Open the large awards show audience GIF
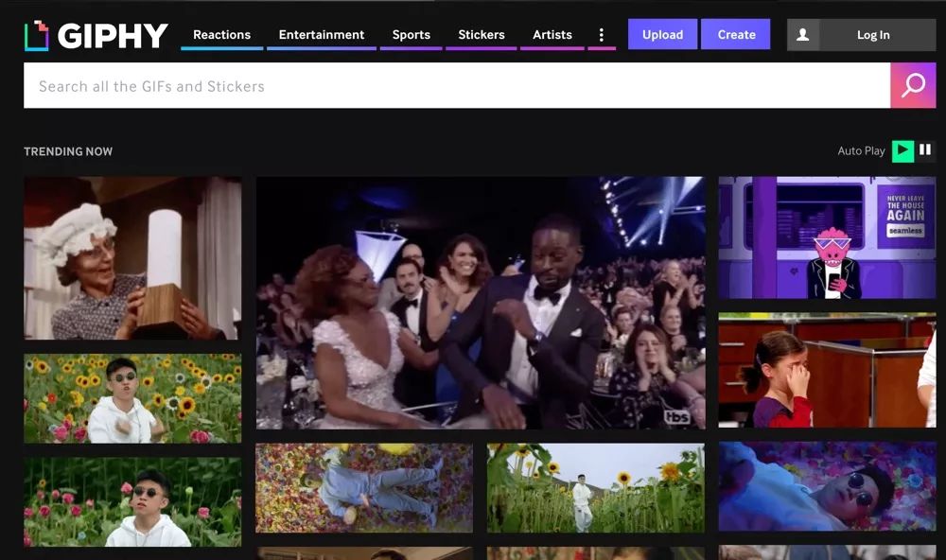The image size is (946, 560). click(x=481, y=303)
